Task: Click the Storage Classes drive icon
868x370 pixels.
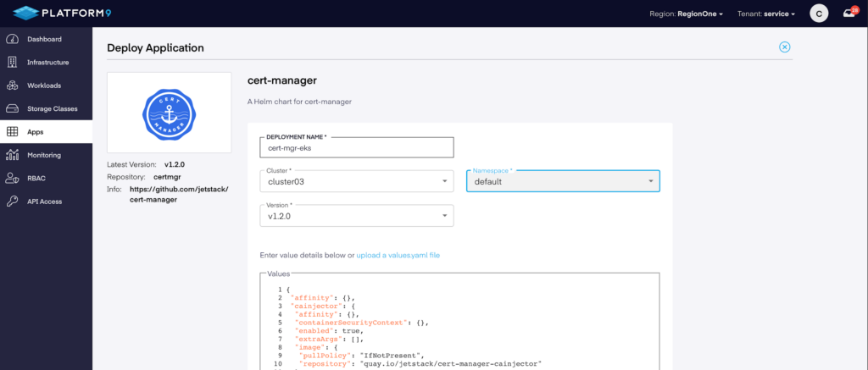Action: (x=12, y=109)
